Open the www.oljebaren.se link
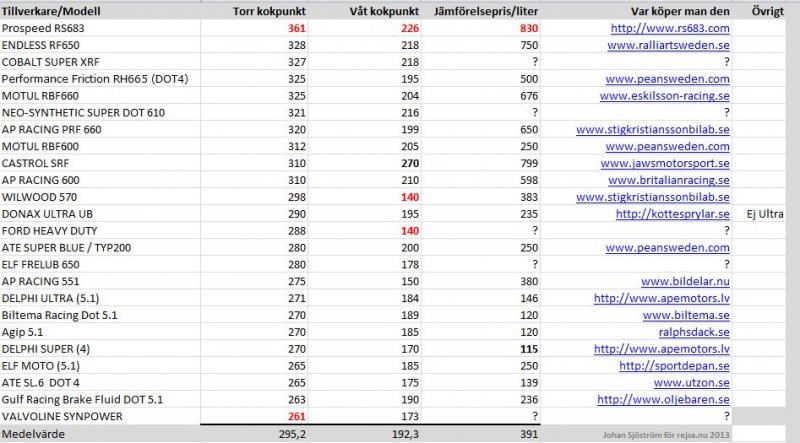The height and width of the screenshot is (443, 800). pyautogui.click(x=663, y=400)
